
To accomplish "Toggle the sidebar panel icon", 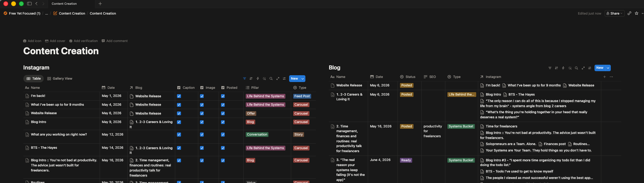I will [x=29, y=4].
